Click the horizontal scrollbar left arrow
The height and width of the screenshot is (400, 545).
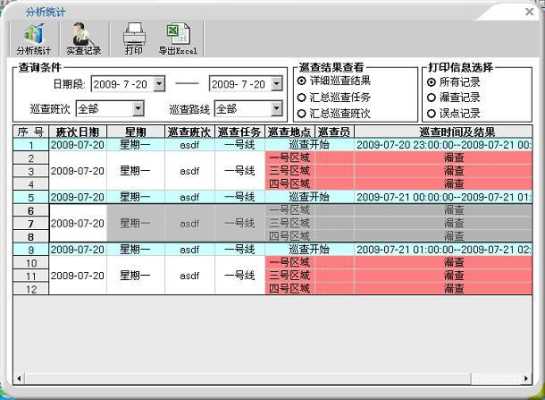tap(19, 378)
